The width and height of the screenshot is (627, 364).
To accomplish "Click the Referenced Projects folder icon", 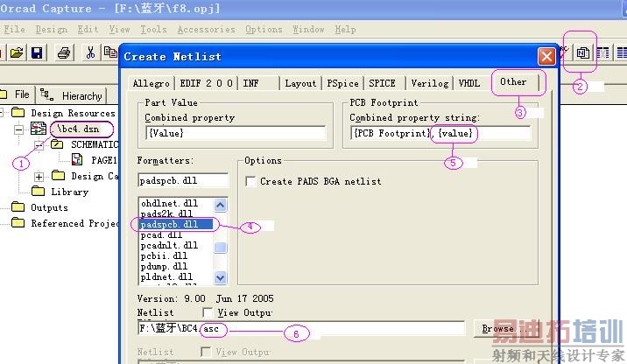I will point(18,222).
